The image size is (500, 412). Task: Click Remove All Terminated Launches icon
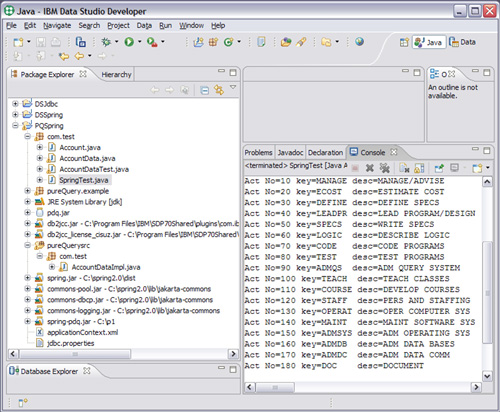coord(385,168)
